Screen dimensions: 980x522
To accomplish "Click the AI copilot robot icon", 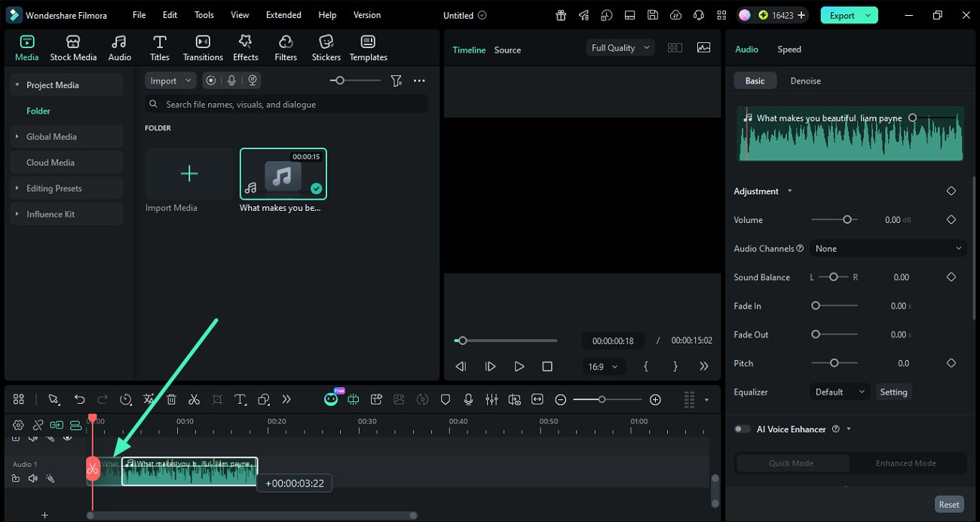I will 331,399.
